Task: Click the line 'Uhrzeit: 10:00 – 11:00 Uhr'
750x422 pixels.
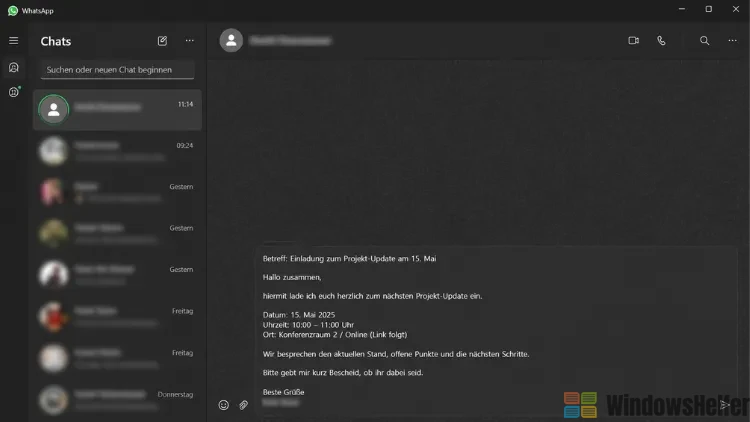Action: click(308, 325)
